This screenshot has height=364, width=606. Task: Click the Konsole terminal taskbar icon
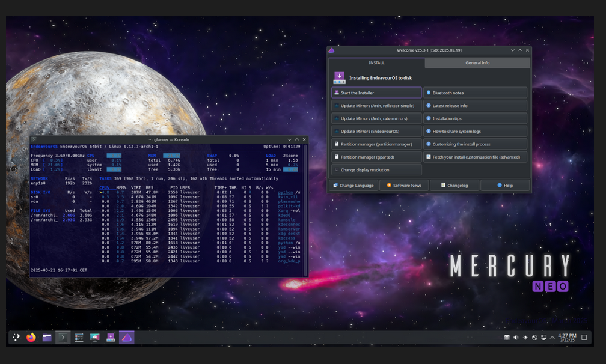pos(63,338)
